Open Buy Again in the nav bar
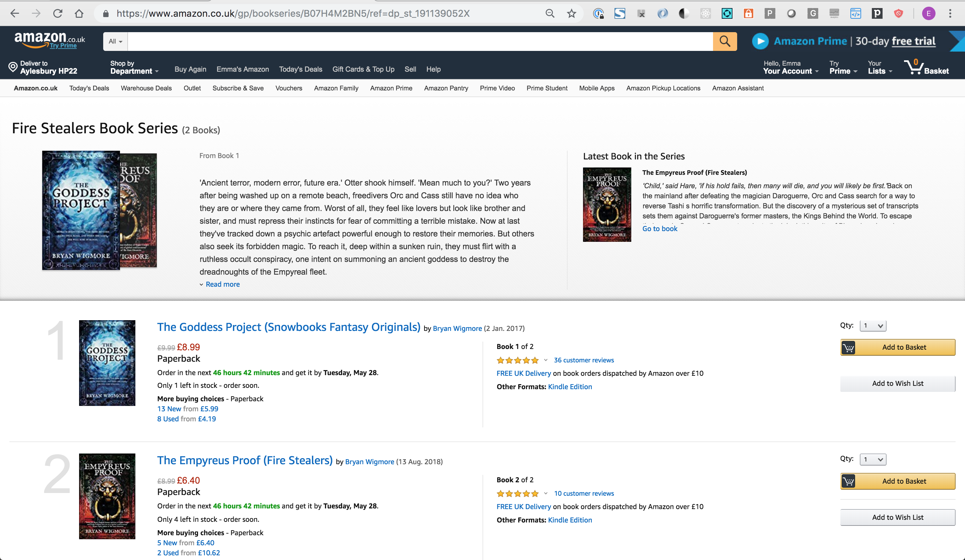Screen dimensions: 965x560 coord(190,69)
